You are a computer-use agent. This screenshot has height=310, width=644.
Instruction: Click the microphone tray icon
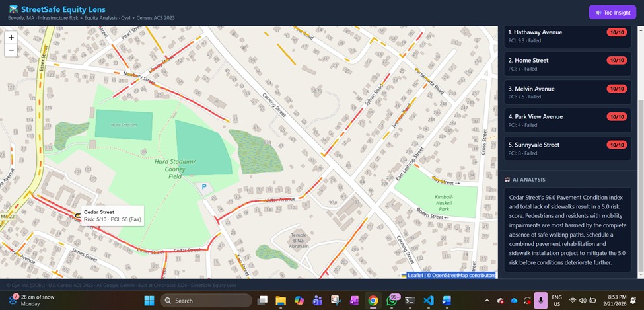pyautogui.click(x=541, y=301)
